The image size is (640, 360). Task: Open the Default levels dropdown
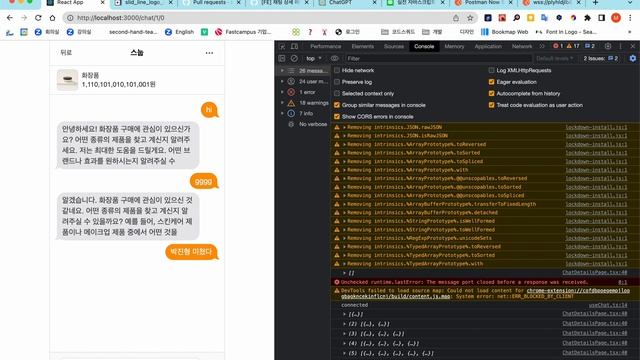(554, 58)
